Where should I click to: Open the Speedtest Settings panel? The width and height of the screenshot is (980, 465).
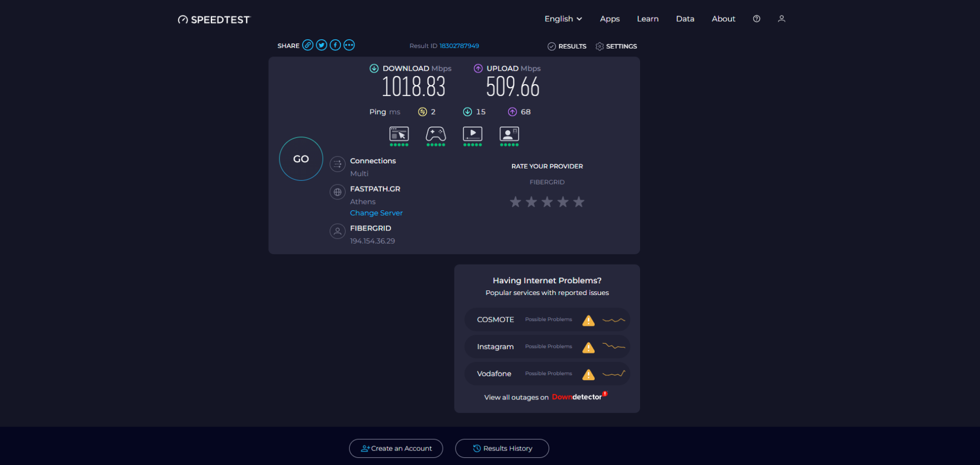[x=616, y=46]
